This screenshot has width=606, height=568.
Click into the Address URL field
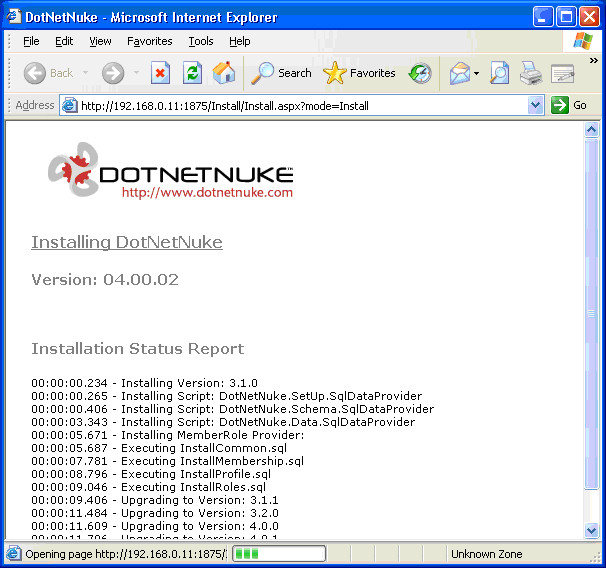(x=303, y=105)
